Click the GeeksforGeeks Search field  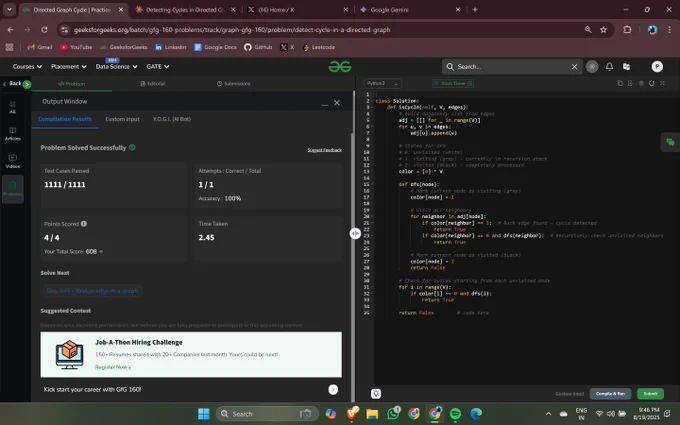(512, 66)
